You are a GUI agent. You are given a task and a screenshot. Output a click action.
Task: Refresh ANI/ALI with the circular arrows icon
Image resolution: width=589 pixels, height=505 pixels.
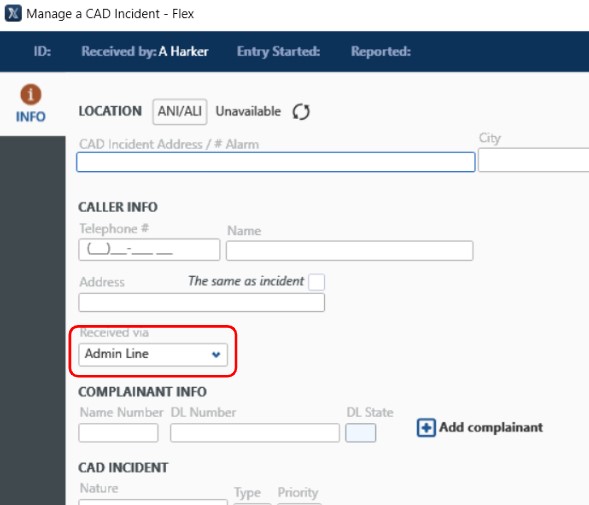pyautogui.click(x=301, y=112)
